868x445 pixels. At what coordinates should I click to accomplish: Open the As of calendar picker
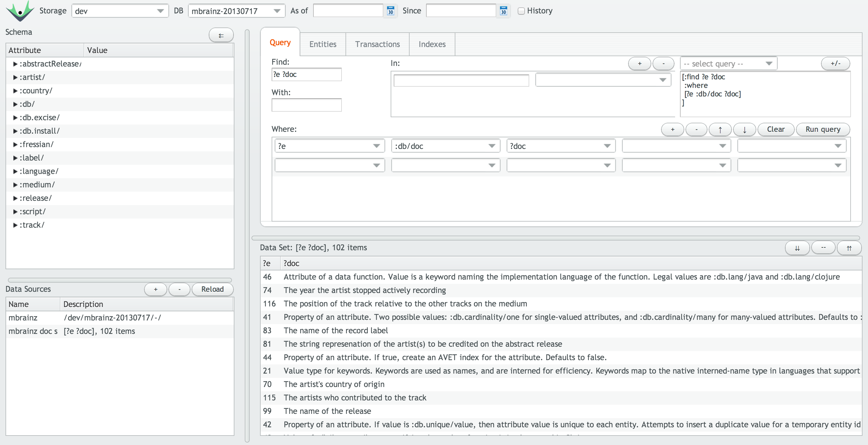coord(390,11)
